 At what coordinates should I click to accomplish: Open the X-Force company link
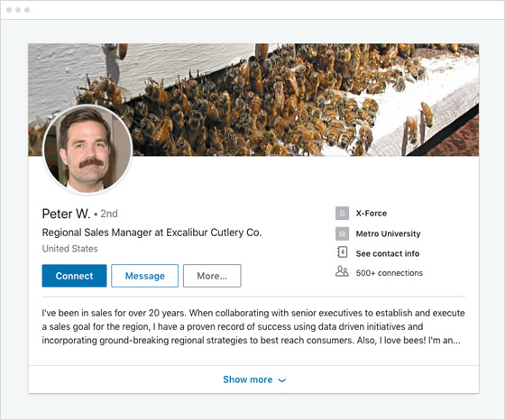pos(371,213)
